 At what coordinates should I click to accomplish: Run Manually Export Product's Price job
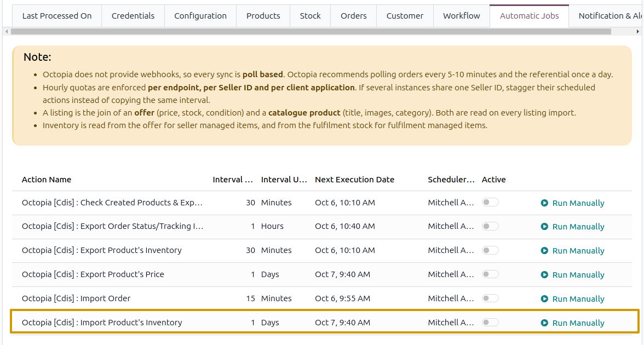pyautogui.click(x=573, y=275)
